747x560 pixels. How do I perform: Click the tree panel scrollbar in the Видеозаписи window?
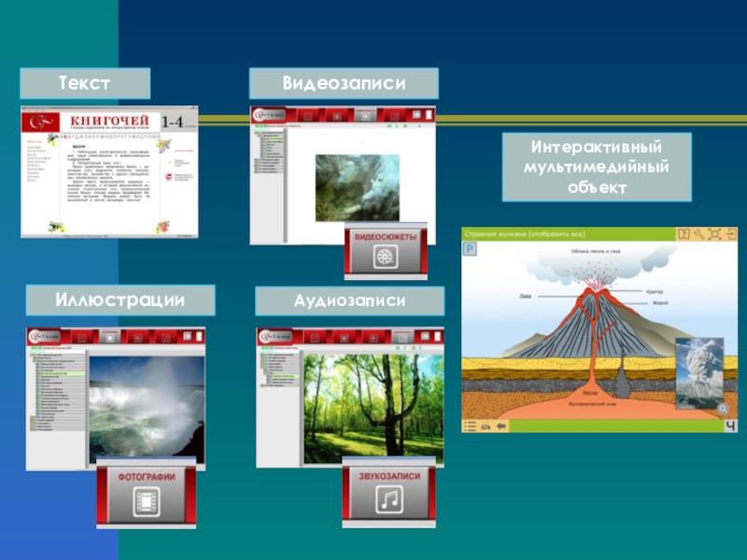click(286, 186)
